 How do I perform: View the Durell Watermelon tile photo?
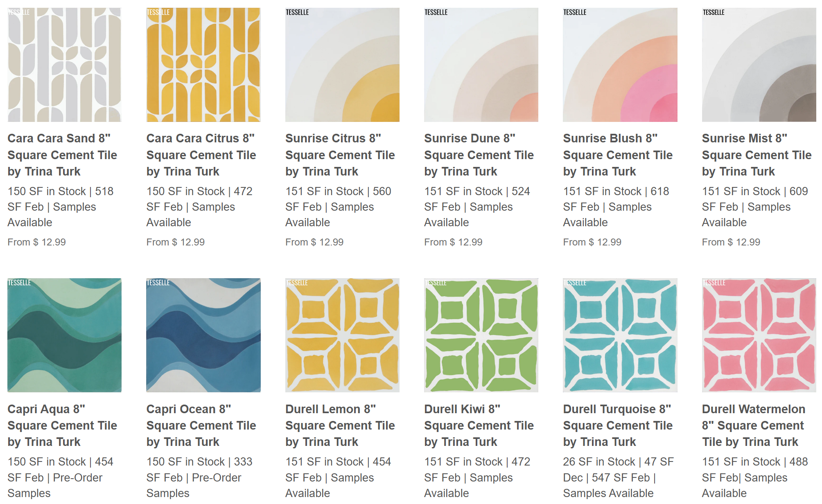759,335
